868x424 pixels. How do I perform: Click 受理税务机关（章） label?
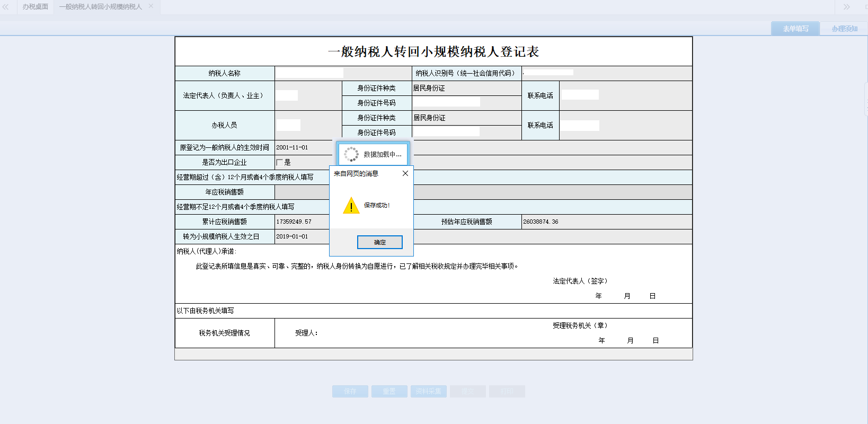click(580, 325)
